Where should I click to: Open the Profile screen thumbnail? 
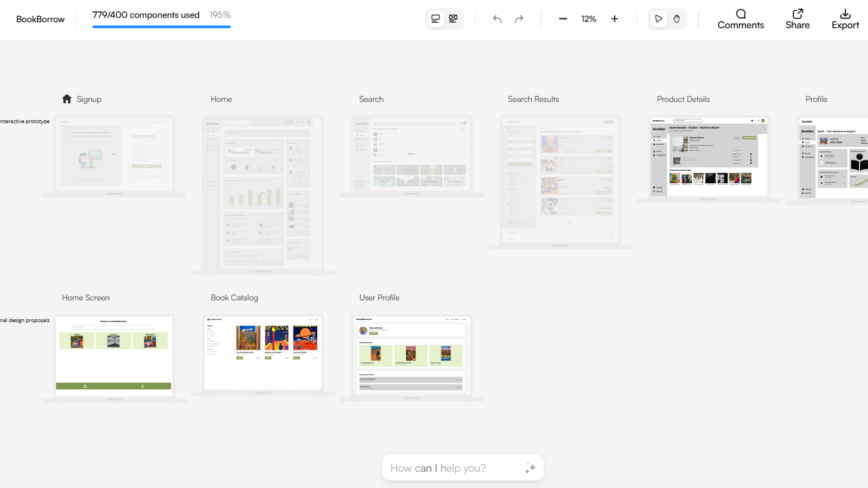pyautogui.click(x=827, y=159)
